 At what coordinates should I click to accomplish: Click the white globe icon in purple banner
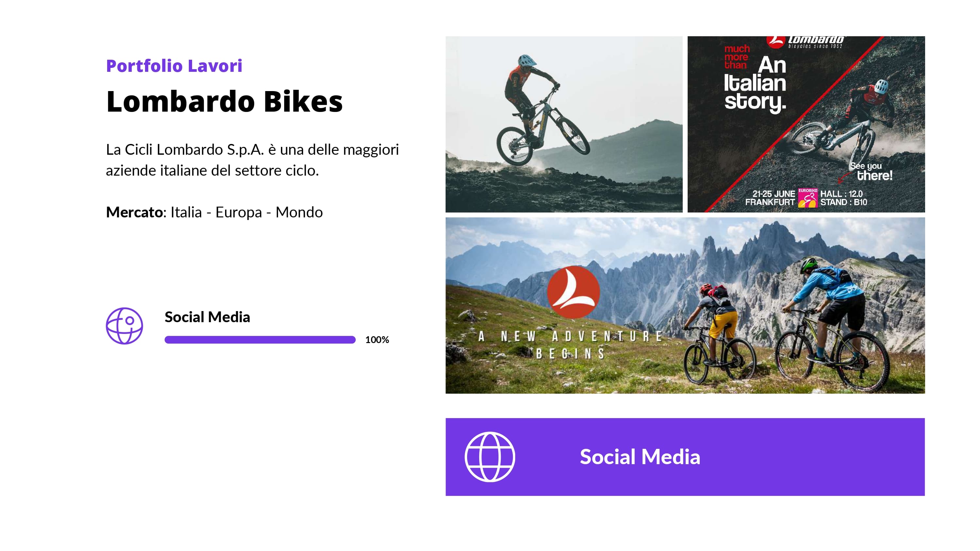(x=490, y=457)
